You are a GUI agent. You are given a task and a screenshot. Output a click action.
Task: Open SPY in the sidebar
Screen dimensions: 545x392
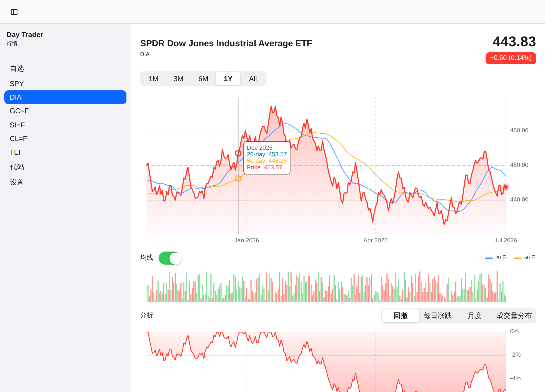pos(65,84)
